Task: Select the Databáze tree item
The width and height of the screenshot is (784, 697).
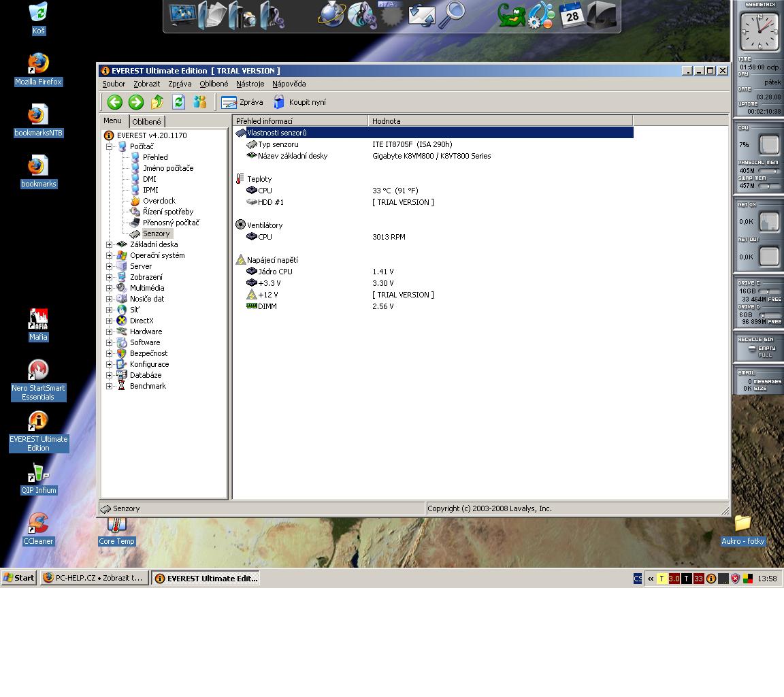Action: pyautogui.click(x=146, y=375)
